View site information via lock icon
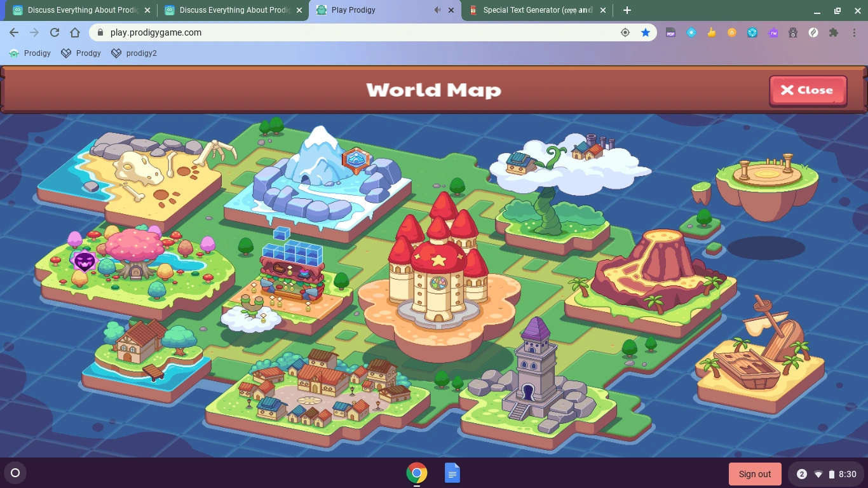The height and width of the screenshot is (488, 868). click(100, 32)
